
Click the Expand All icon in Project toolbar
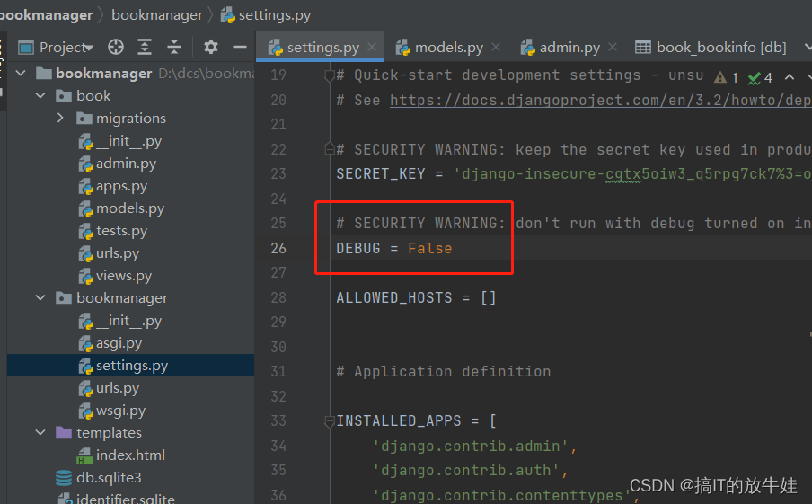click(145, 47)
